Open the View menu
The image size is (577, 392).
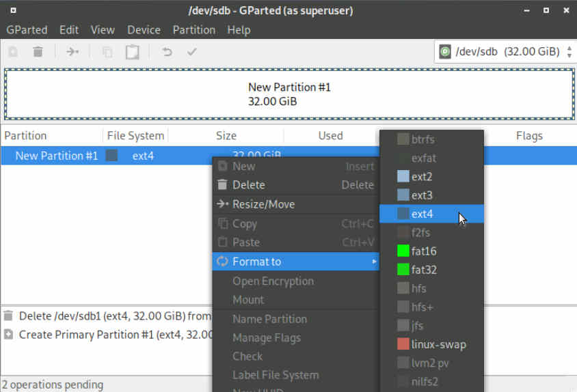(103, 30)
